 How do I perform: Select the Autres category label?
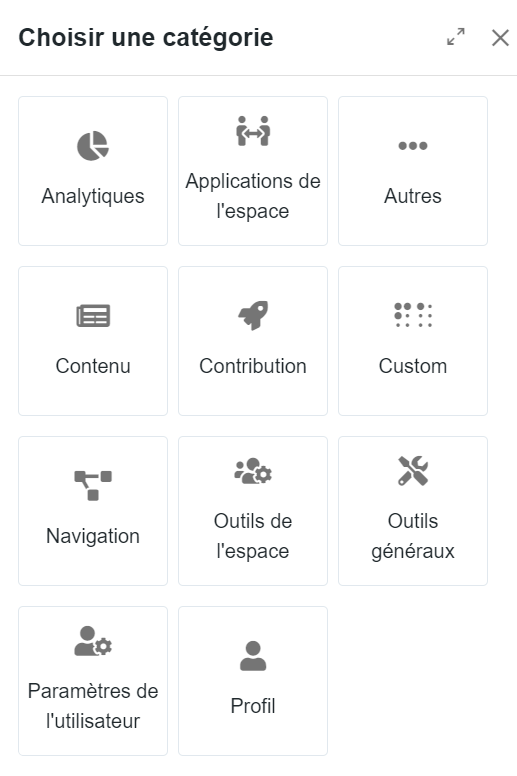point(413,196)
